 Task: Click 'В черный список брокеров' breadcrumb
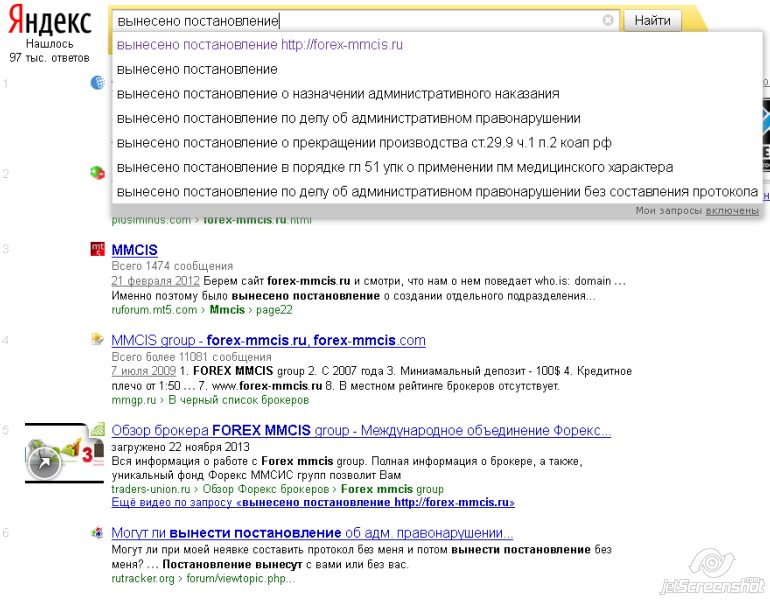pos(239,400)
